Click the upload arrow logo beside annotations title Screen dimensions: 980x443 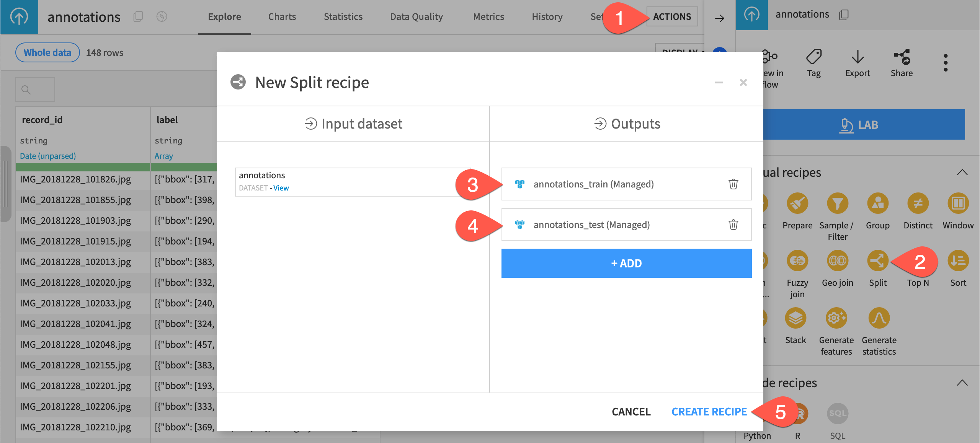coord(19,17)
